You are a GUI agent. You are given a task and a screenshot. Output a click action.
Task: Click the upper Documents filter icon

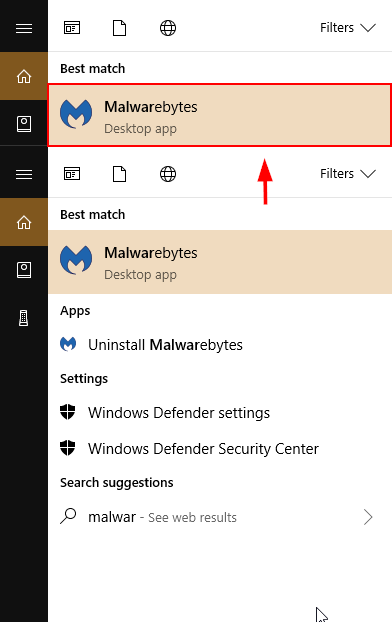(x=119, y=28)
